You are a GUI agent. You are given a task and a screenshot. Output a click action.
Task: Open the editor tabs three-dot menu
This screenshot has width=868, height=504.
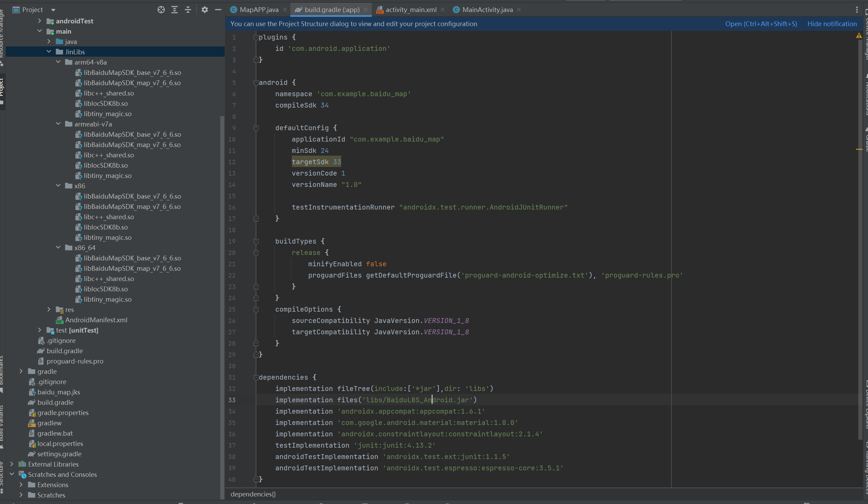pyautogui.click(x=857, y=10)
